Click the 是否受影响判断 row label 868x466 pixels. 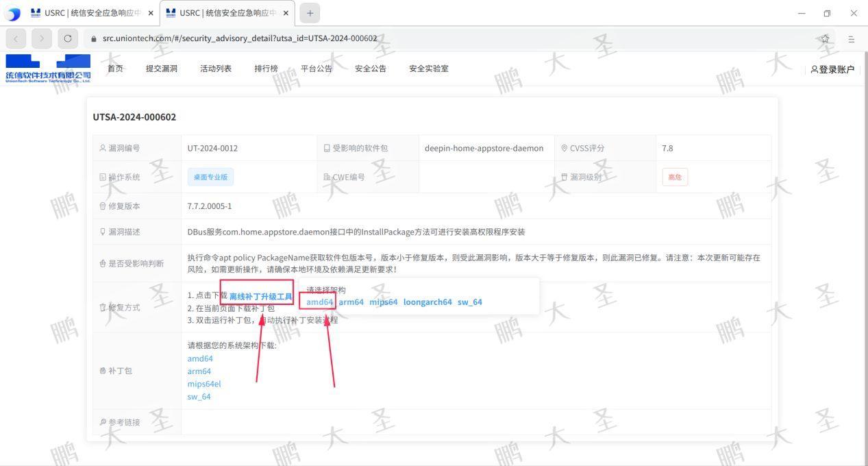(132, 263)
